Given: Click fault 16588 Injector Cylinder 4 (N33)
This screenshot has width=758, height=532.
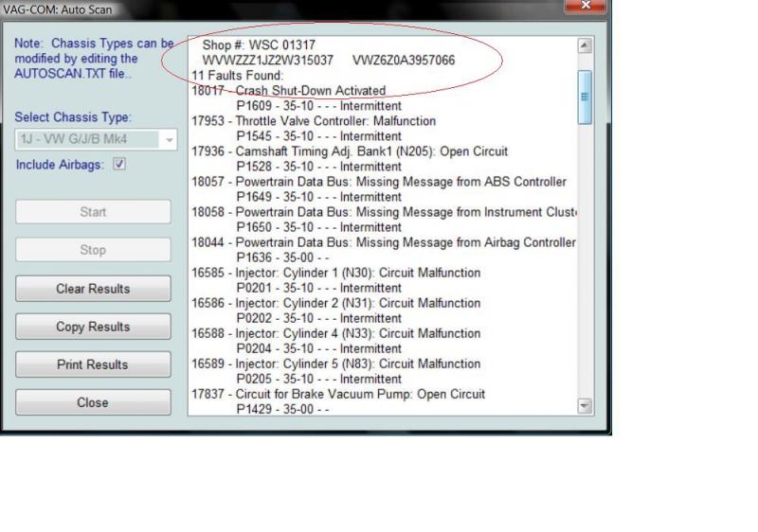Looking at the screenshot, I should click(336, 333).
